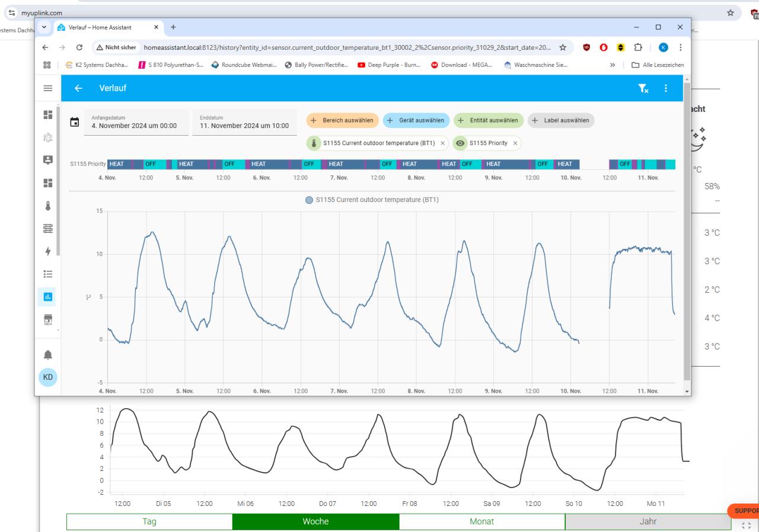
Task: Select the bell notifications sidebar icon
Action: coord(47,354)
